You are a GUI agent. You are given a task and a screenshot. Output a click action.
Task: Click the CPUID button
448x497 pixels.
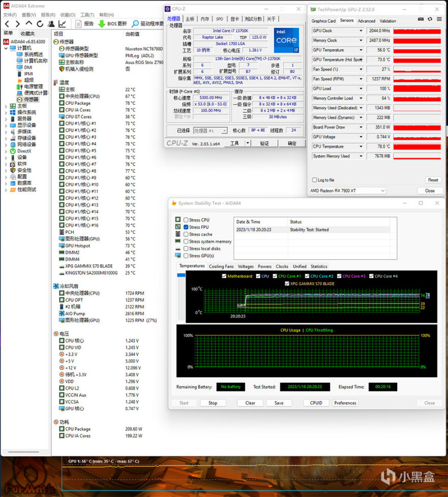coord(316,403)
